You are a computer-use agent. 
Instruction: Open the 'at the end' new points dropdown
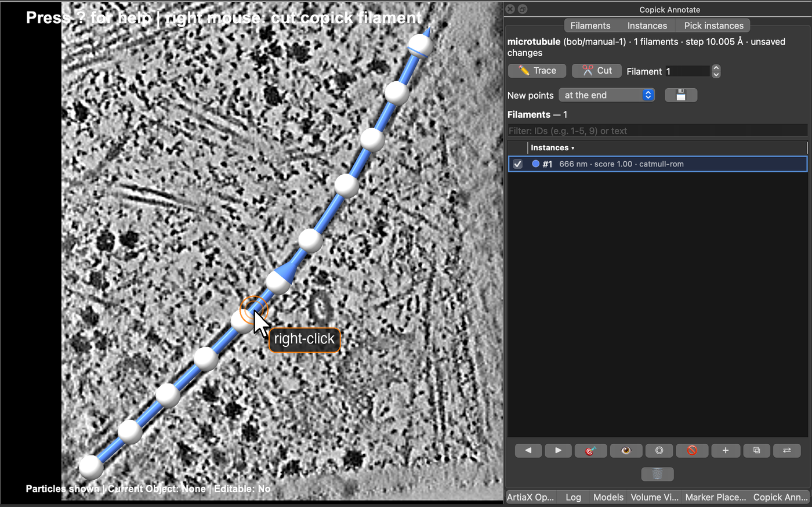[607, 95]
